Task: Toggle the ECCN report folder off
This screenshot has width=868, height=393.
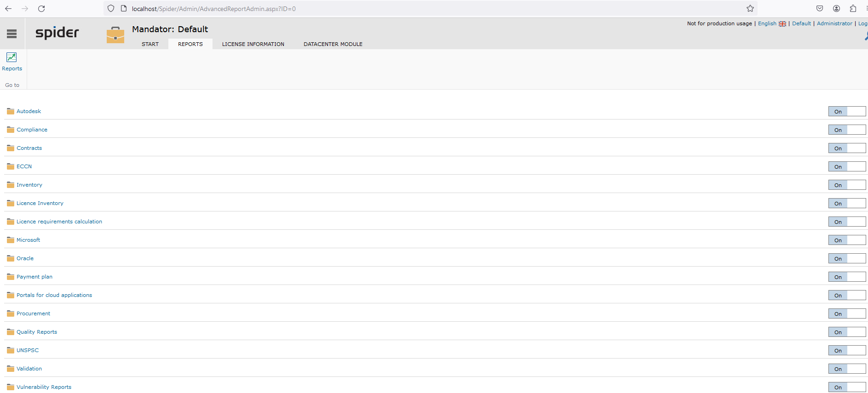Action: coord(847,166)
